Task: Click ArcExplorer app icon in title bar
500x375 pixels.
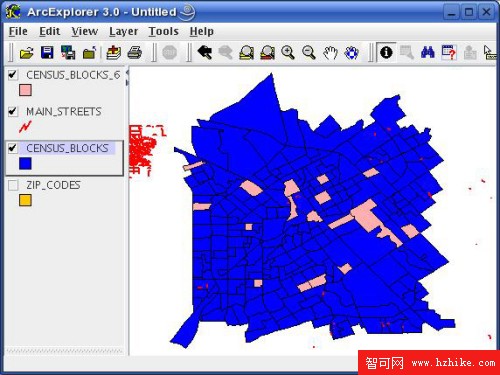Action: coord(13,12)
